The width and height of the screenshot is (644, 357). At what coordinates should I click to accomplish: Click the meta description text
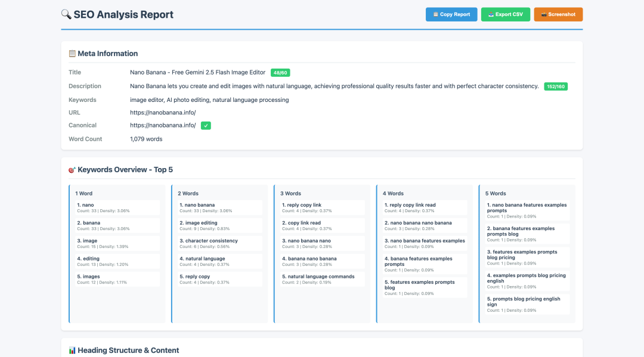[x=335, y=86]
